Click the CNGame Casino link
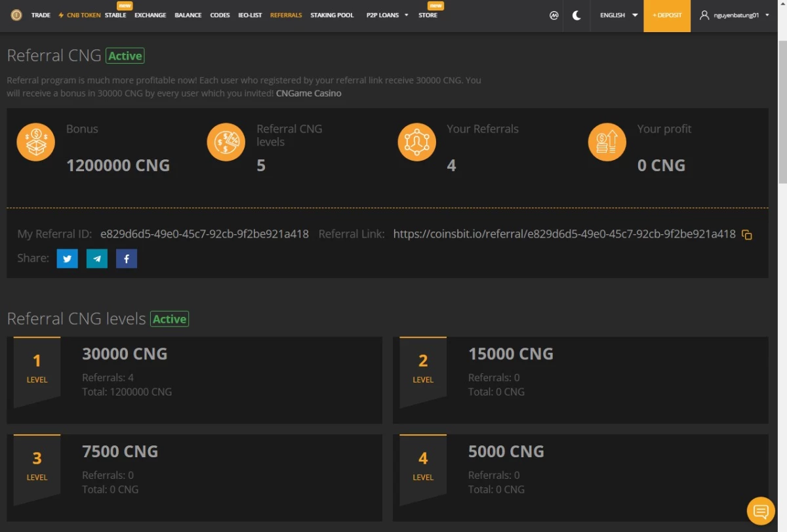Screen dimensions: 787x532 pyautogui.click(x=308, y=93)
